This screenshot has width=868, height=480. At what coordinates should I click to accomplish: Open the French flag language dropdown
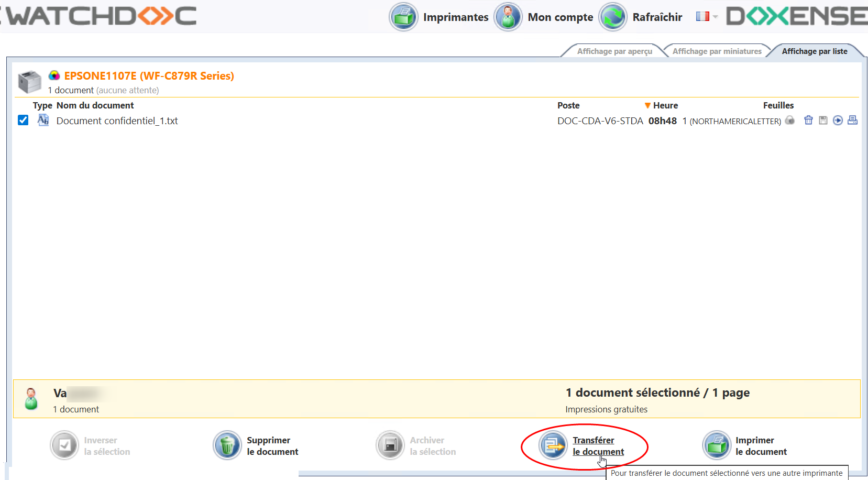point(706,17)
